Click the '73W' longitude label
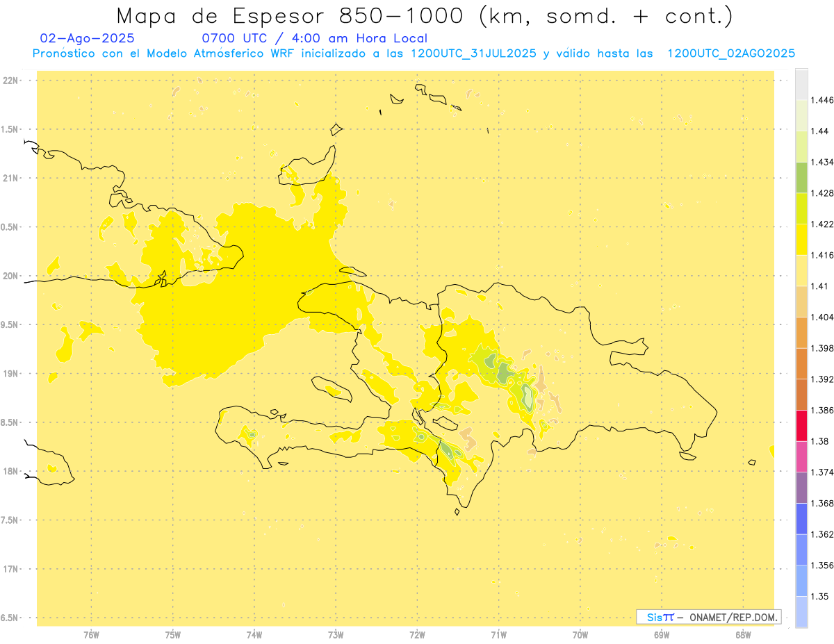 pyautogui.click(x=336, y=635)
